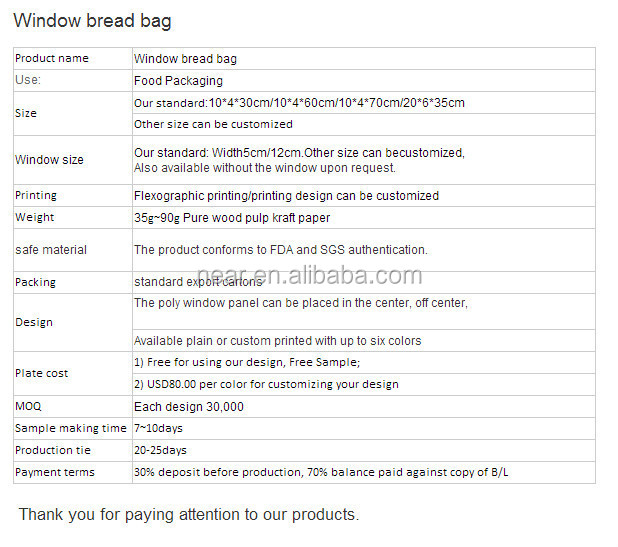Click the FDA and SGS authentication text

281,250
